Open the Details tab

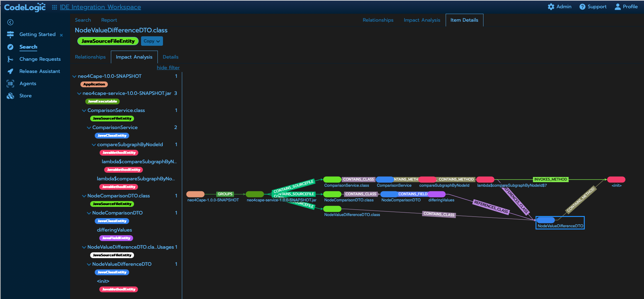170,57
